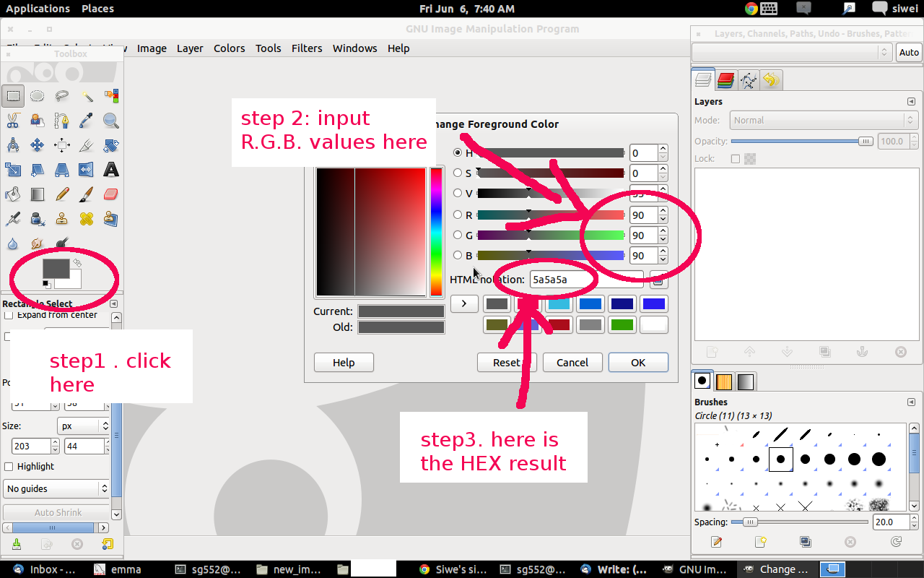Activate the Paths tool in the toolbox
924x578 pixels.
(x=61, y=121)
